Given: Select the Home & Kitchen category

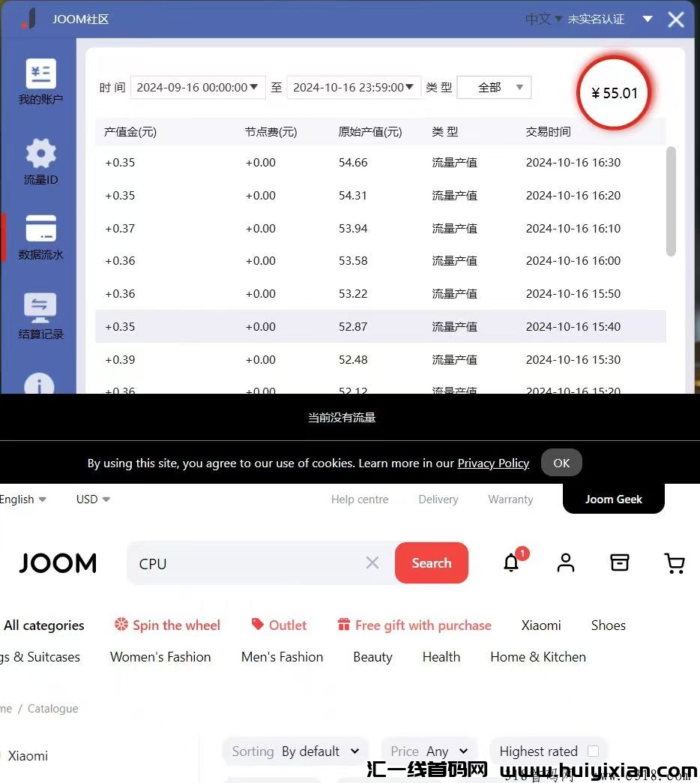Looking at the screenshot, I should pos(537,656).
